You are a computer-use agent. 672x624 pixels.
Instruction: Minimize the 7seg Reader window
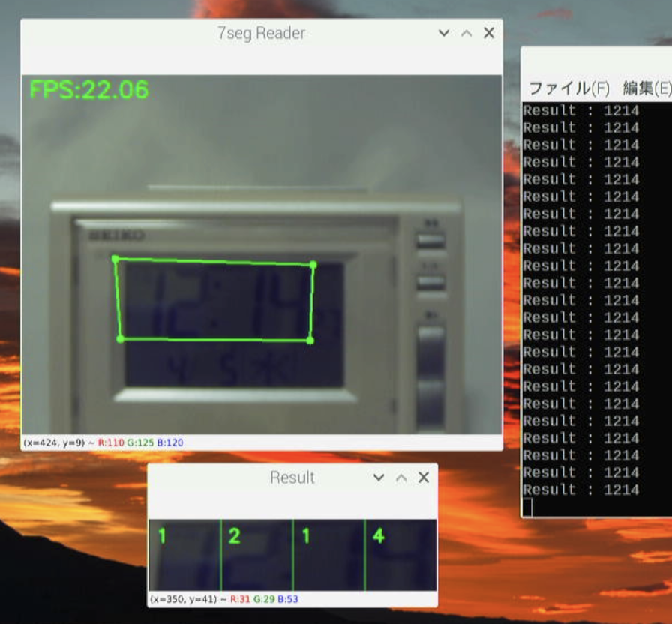point(444,33)
